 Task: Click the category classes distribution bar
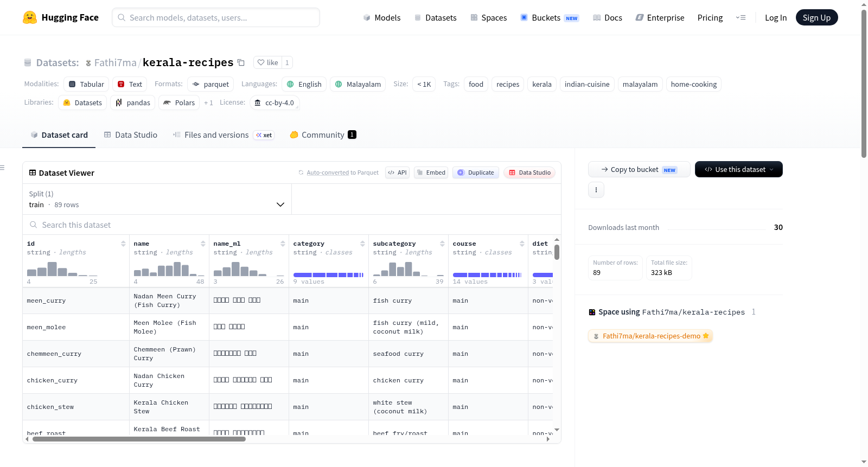pos(328,275)
